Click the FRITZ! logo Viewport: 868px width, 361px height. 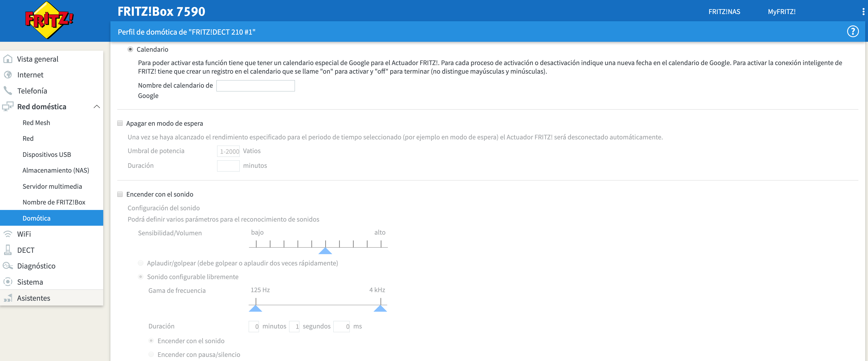[x=49, y=20]
